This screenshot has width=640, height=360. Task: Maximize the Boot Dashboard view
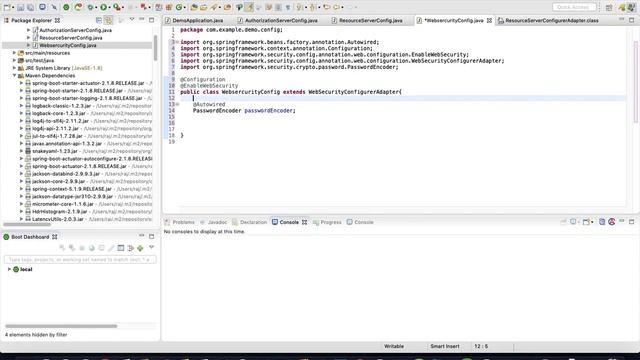coord(151,236)
